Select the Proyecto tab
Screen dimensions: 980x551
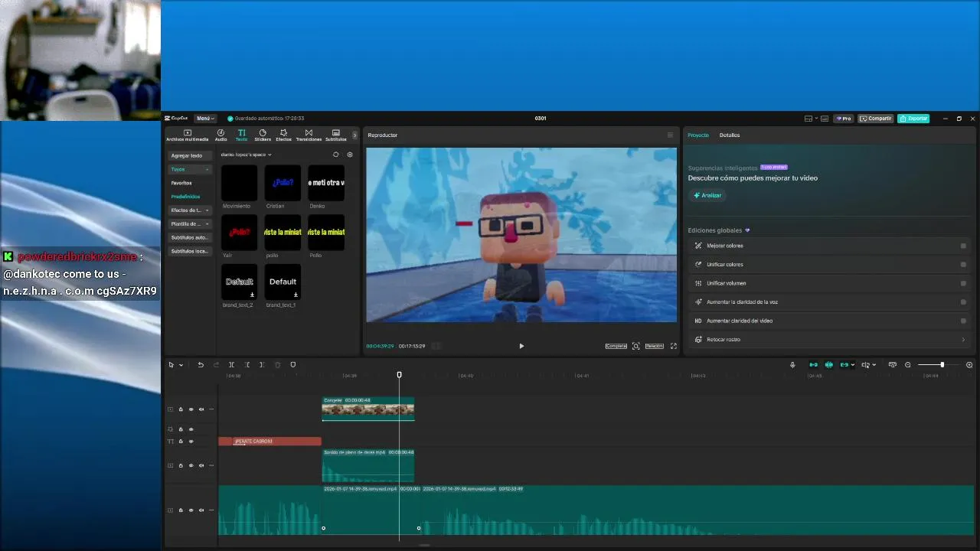click(x=698, y=135)
